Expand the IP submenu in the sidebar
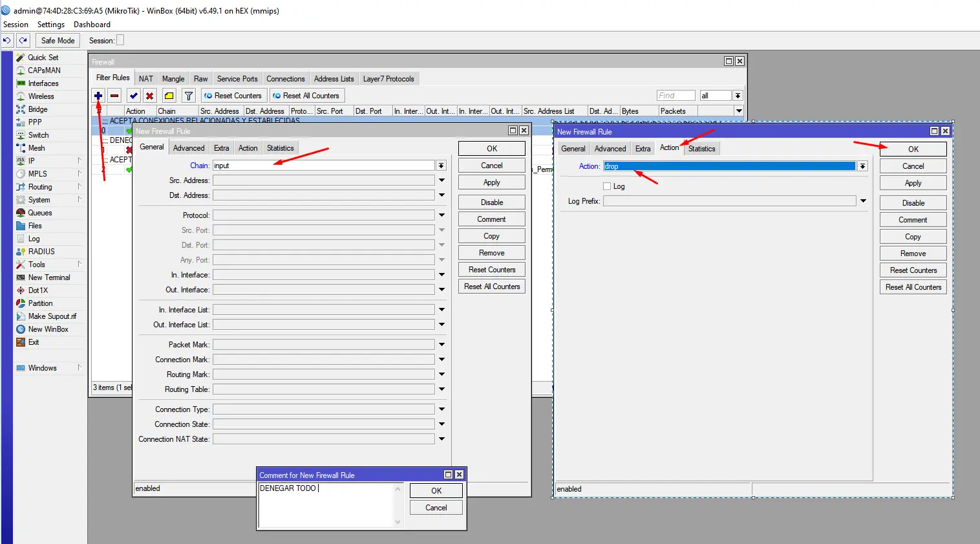The height and width of the screenshot is (544, 980). pyautogui.click(x=80, y=160)
